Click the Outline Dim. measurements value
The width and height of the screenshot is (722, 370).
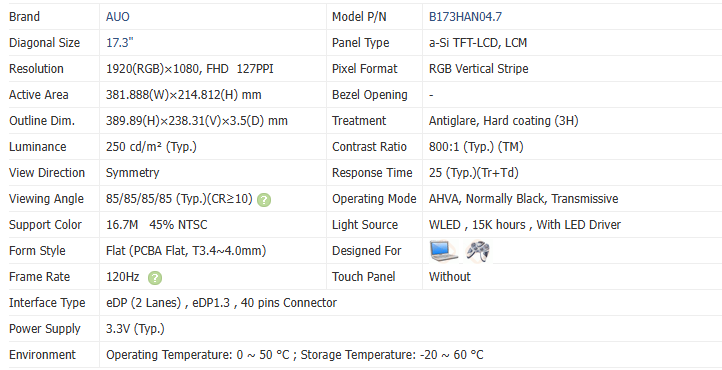click(197, 121)
